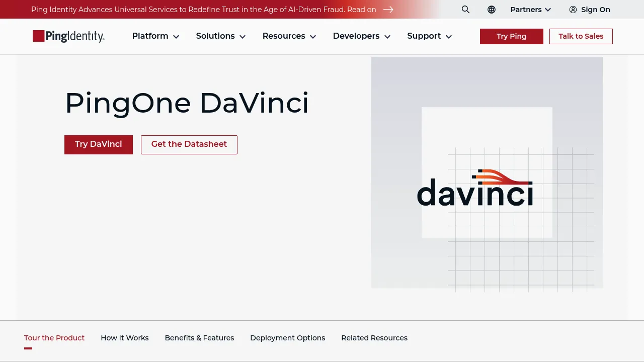Viewport: 644px width, 362px height.
Task: Open the Solutions menu
Action: [x=221, y=36]
